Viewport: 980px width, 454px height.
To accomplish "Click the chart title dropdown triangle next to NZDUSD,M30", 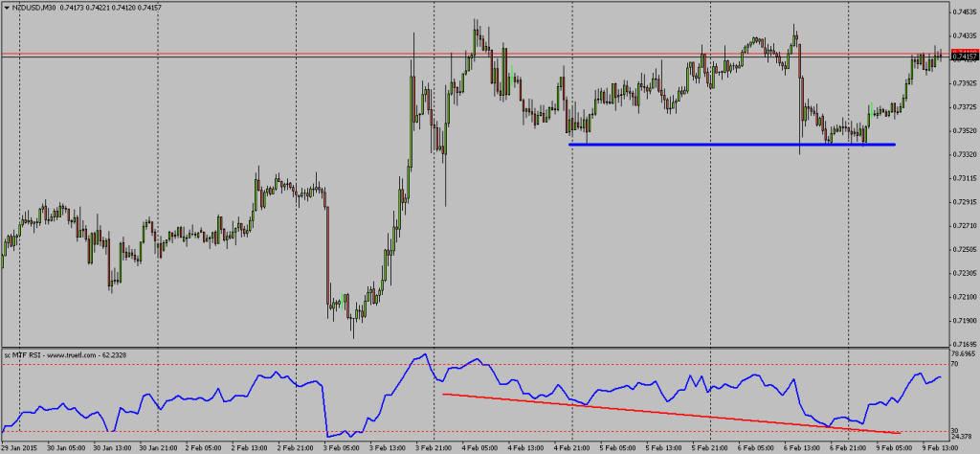I will point(7,7).
